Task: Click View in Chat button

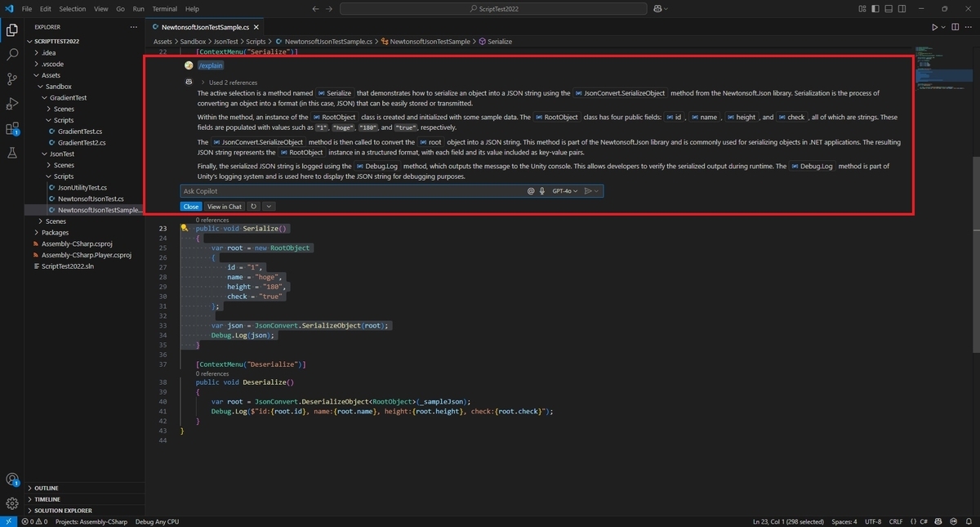Action: pyautogui.click(x=225, y=207)
